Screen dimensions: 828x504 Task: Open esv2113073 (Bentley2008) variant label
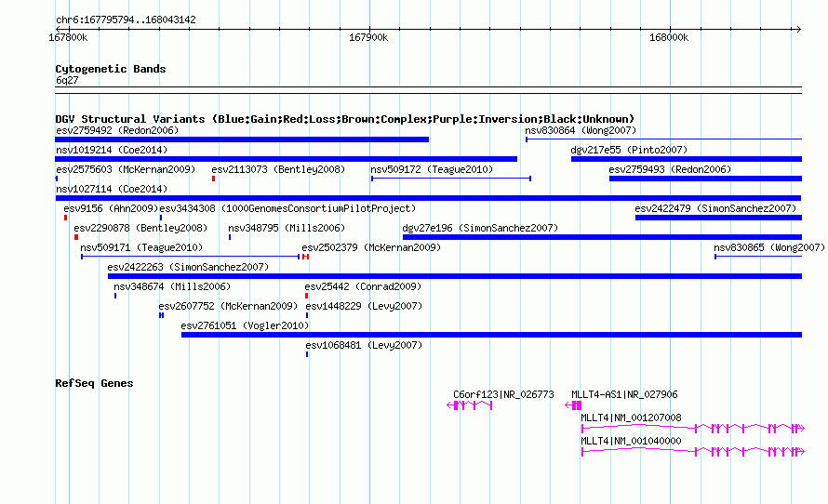(x=278, y=169)
